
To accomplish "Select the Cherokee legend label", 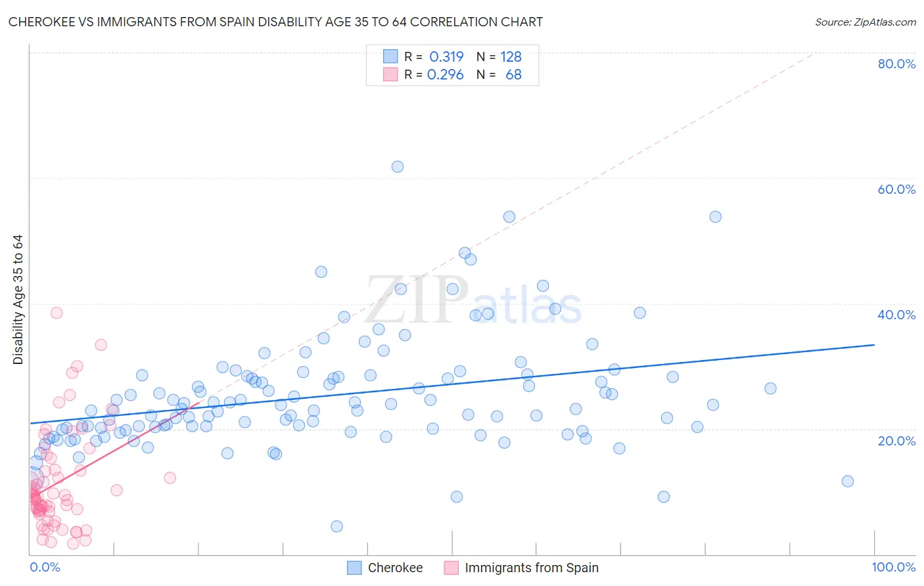I will coord(395,568).
